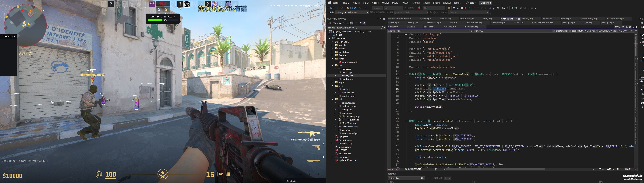Collapse the #include block fold at line 1
The height and width of the screenshot is (183, 644).
[x=406, y=35]
